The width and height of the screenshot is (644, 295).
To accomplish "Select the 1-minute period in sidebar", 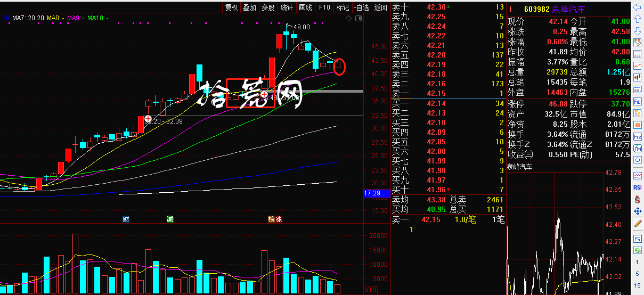I will tap(637, 263).
